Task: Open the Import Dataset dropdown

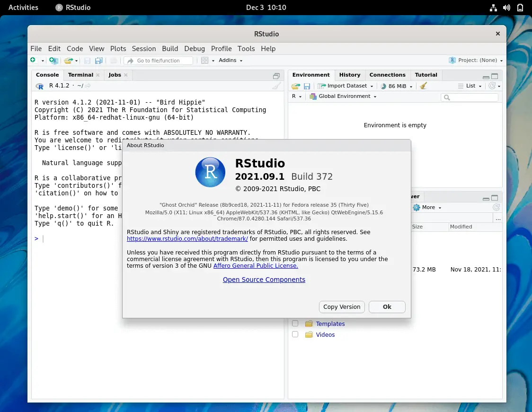Action: tap(346, 86)
